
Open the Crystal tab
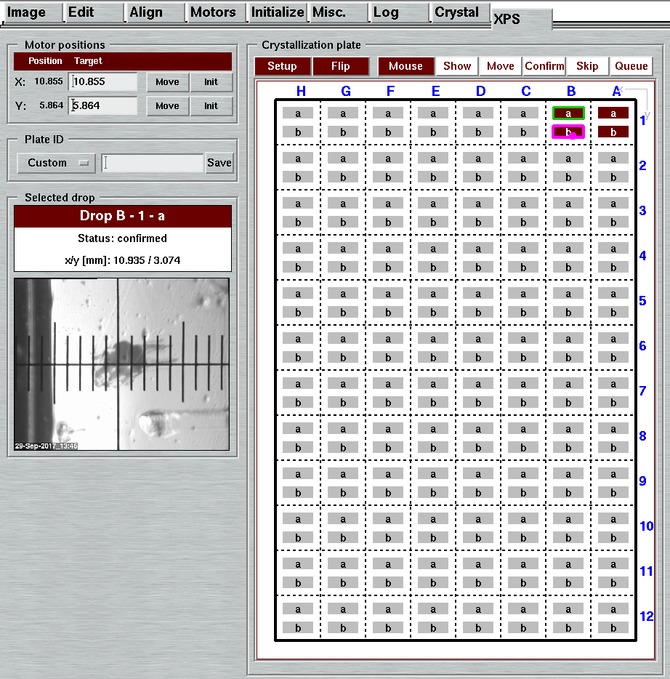pyautogui.click(x=456, y=13)
